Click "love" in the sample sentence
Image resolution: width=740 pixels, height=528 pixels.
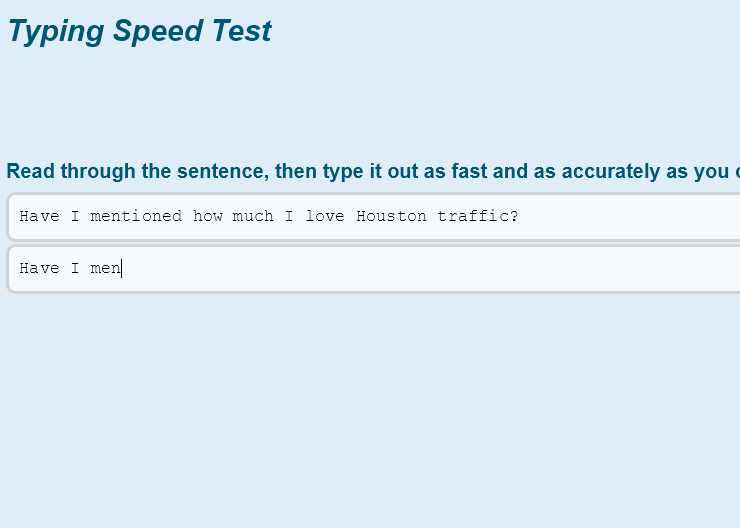[x=325, y=217]
